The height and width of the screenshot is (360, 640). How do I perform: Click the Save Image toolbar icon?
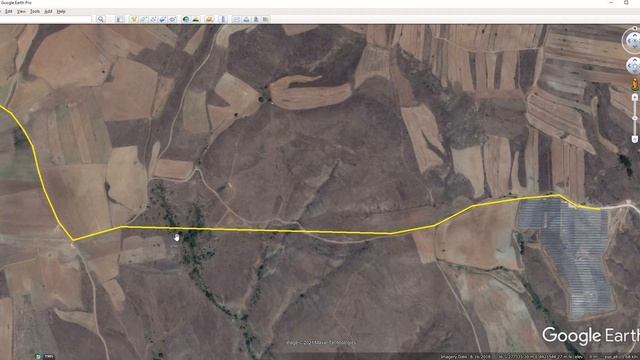point(256,19)
